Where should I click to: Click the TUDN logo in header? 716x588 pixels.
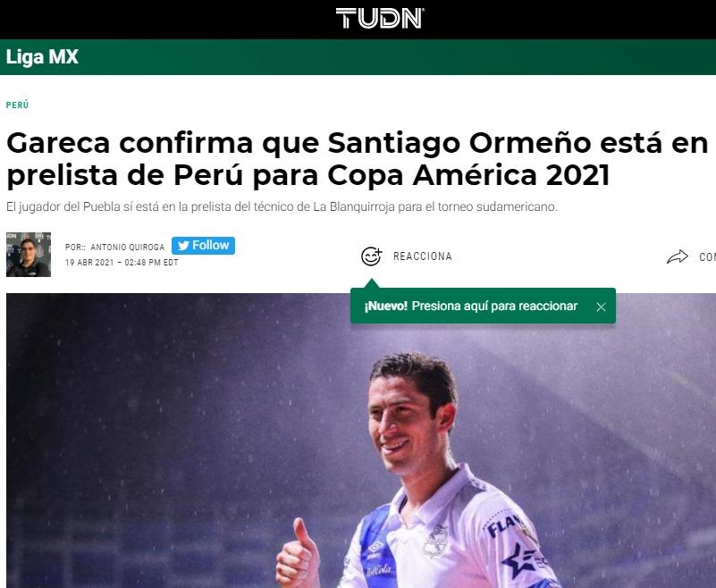point(380,18)
